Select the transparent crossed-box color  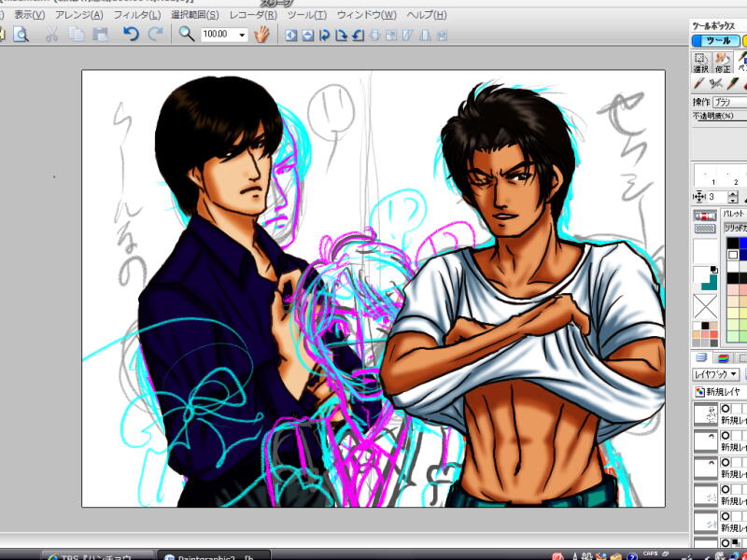[x=705, y=306]
